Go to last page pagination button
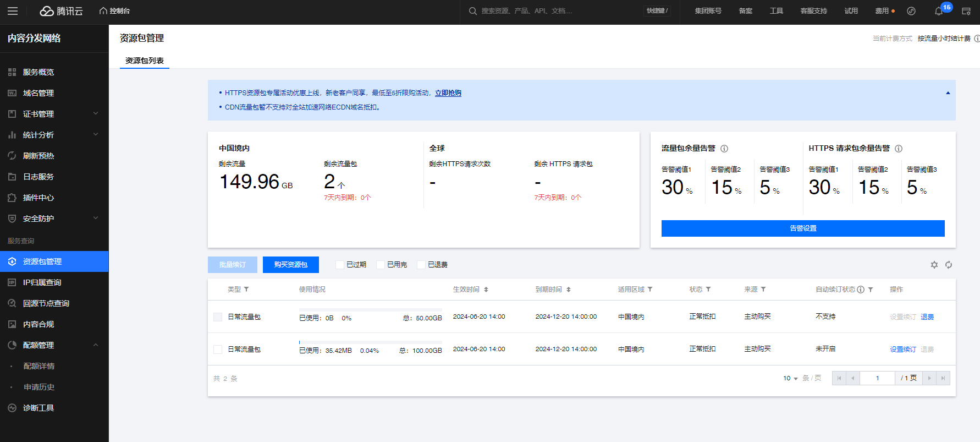The height and width of the screenshot is (442, 980). [943, 378]
